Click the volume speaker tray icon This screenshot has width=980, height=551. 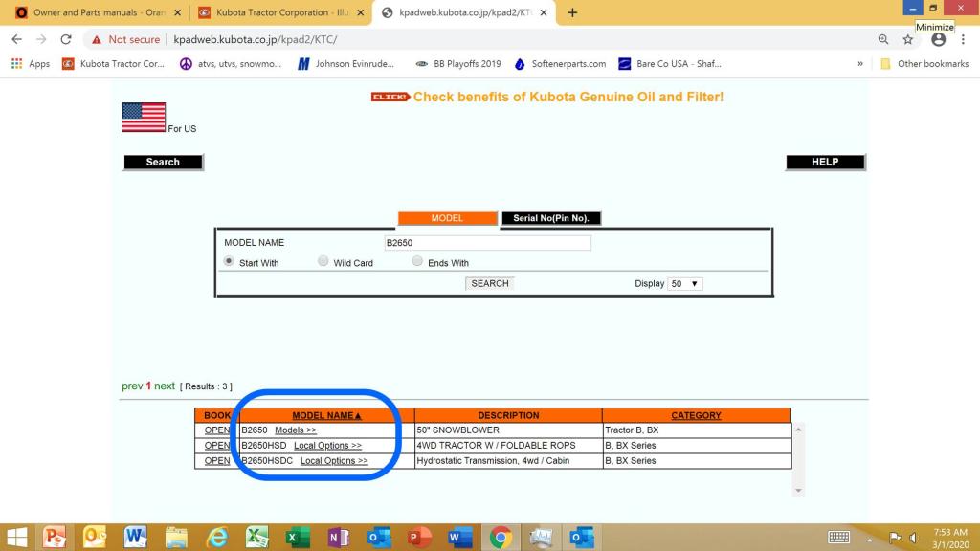[x=913, y=538]
